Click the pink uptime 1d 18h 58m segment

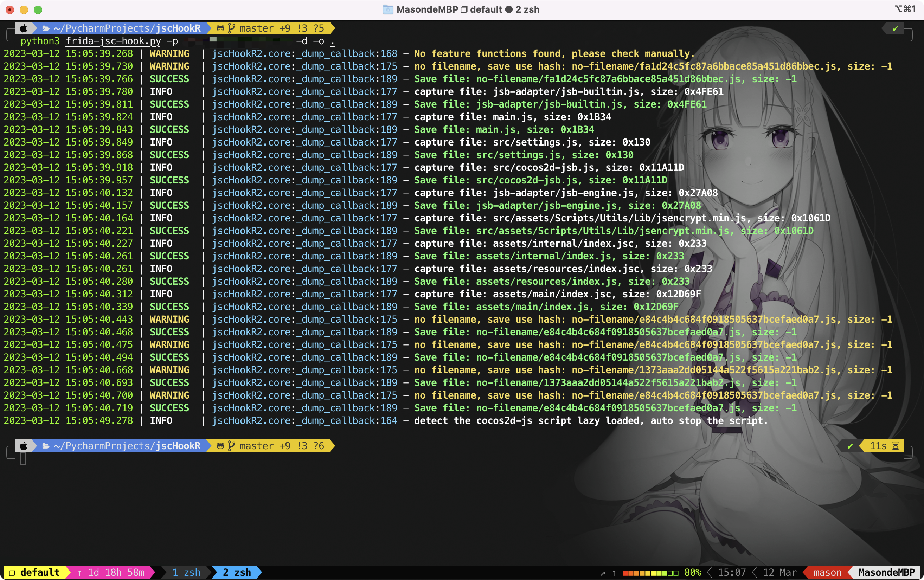tap(111, 572)
